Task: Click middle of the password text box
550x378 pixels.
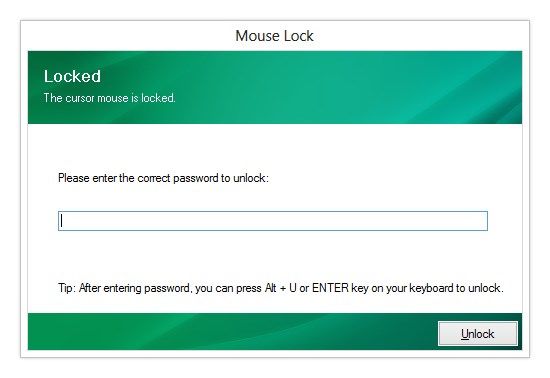Action: tap(273, 221)
